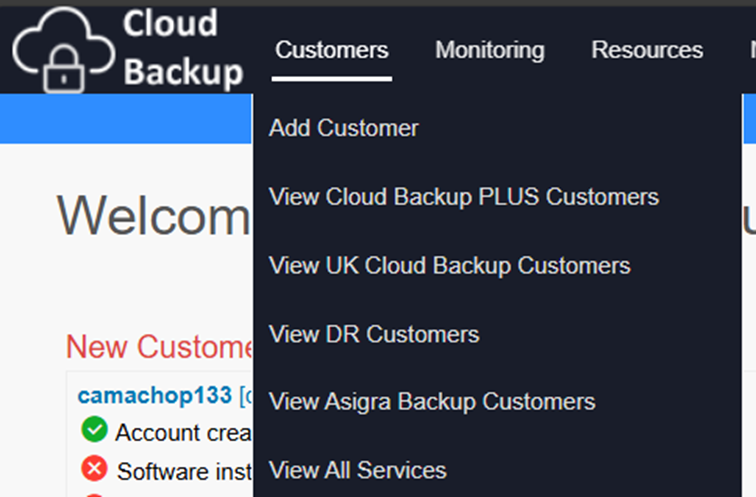Click the cloud with padlock logo icon

(62, 50)
